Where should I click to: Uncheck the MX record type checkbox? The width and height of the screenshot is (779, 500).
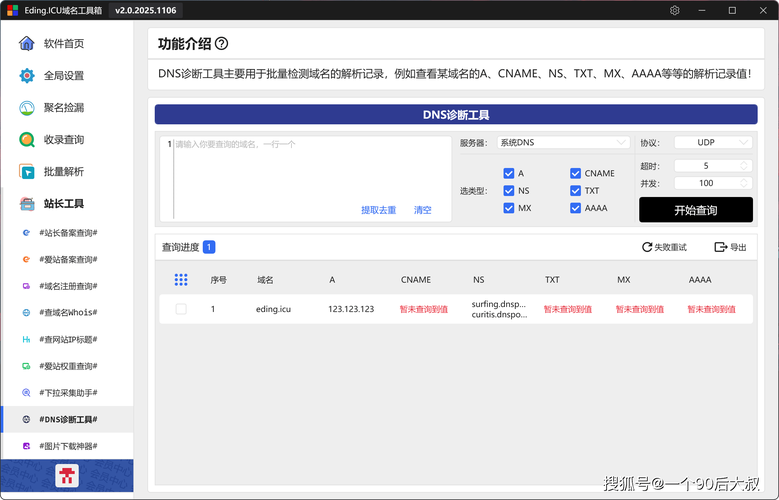click(508, 208)
